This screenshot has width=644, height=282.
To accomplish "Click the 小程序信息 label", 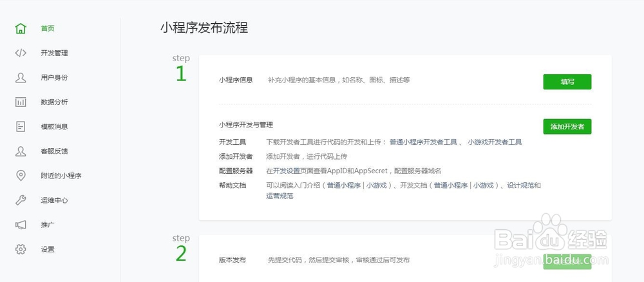I will [x=236, y=80].
